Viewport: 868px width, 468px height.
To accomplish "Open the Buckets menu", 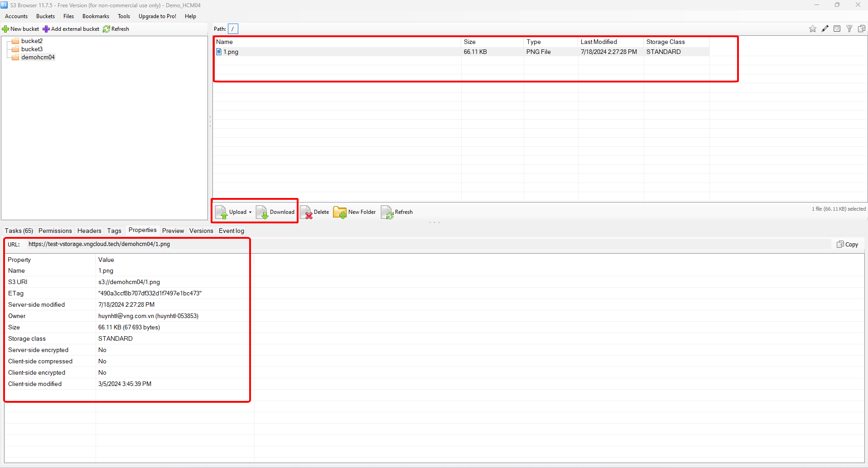I will pos(45,16).
